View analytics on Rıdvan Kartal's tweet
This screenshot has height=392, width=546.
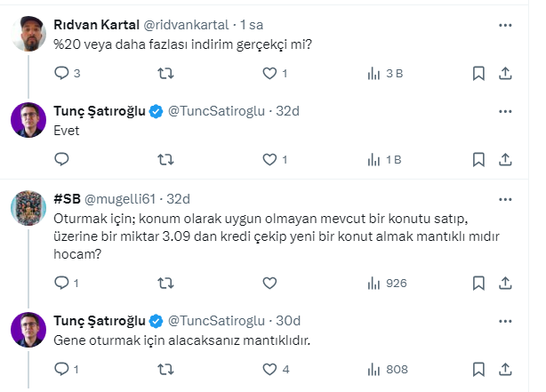coord(374,74)
